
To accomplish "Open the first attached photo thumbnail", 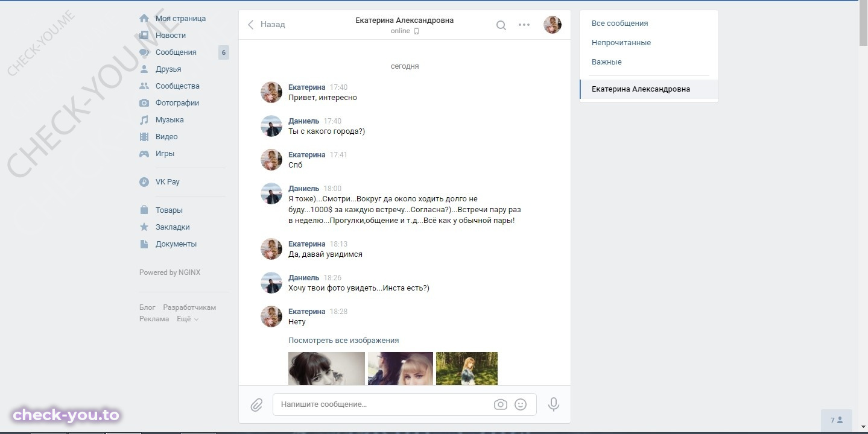I will pyautogui.click(x=326, y=369).
